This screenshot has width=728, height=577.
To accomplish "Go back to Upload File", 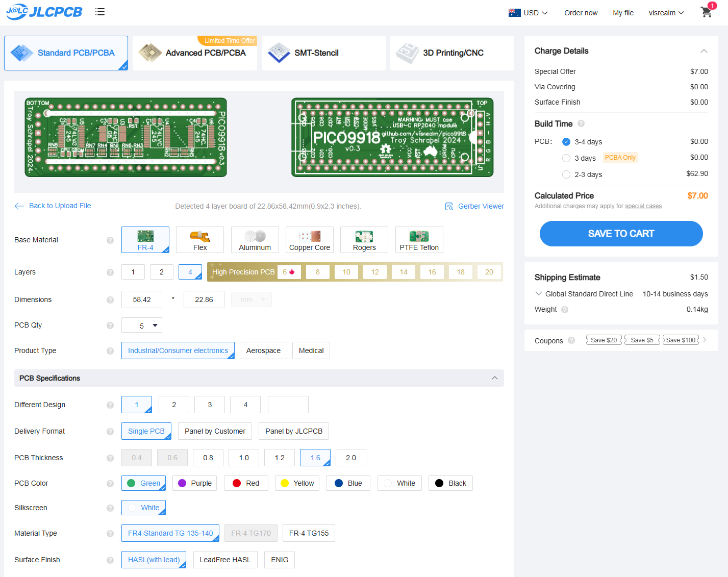I will tap(53, 206).
